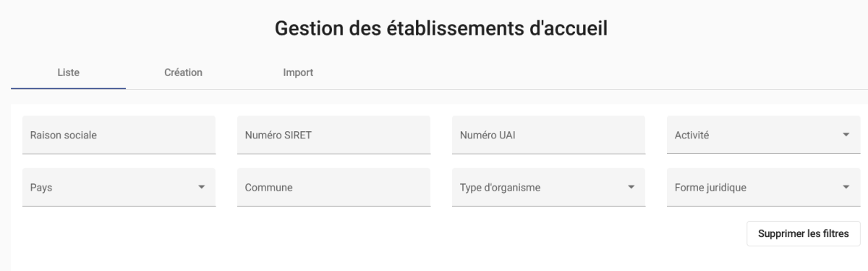Viewport: 868px width, 271px height.
Task: Click the Pays dropdown arrow icon
Action: click(201, 187)
